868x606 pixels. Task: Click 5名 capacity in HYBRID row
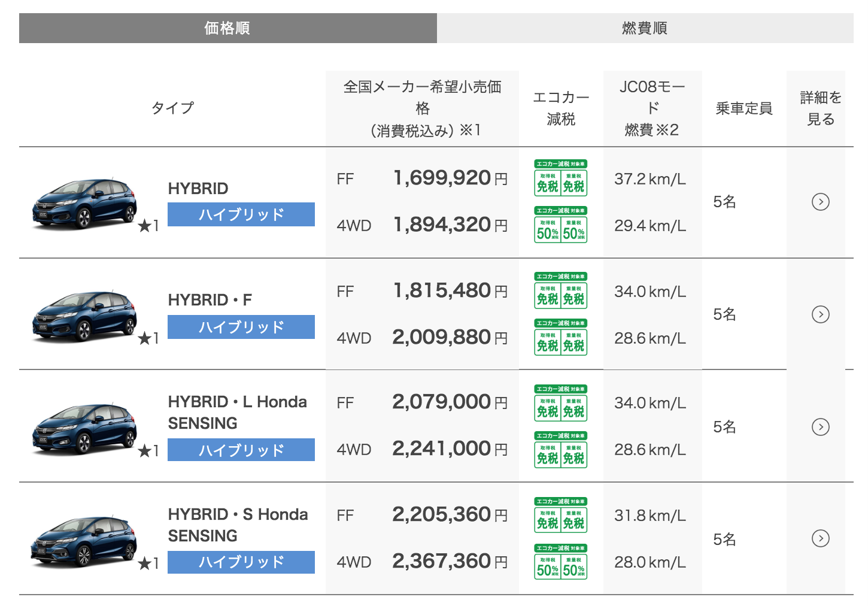724,202
